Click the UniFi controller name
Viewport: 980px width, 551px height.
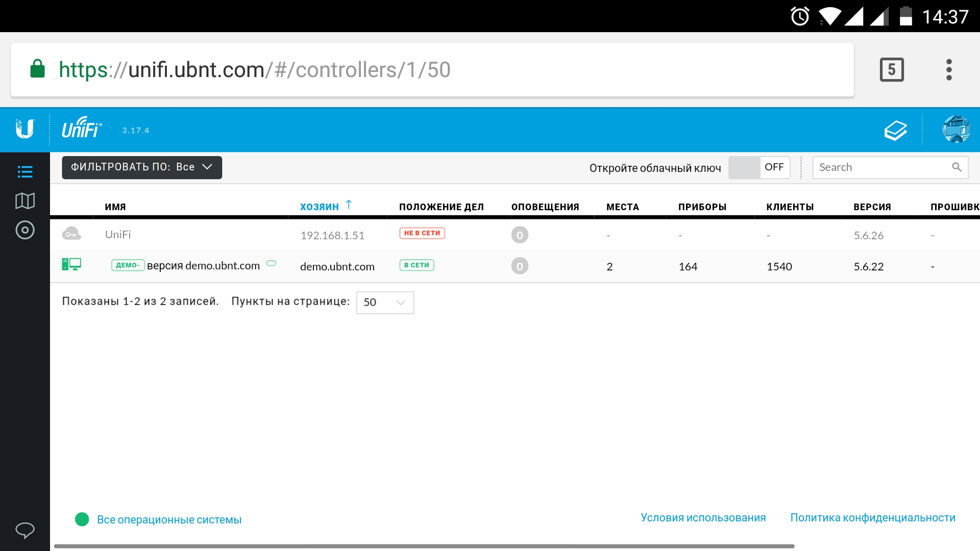click(x=118, y=235)
